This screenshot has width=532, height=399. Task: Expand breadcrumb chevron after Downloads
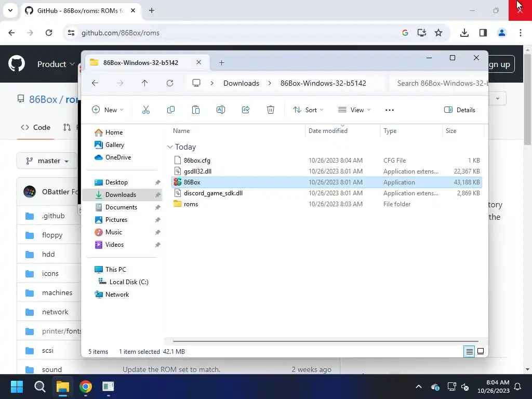click(x=270, y=83)
